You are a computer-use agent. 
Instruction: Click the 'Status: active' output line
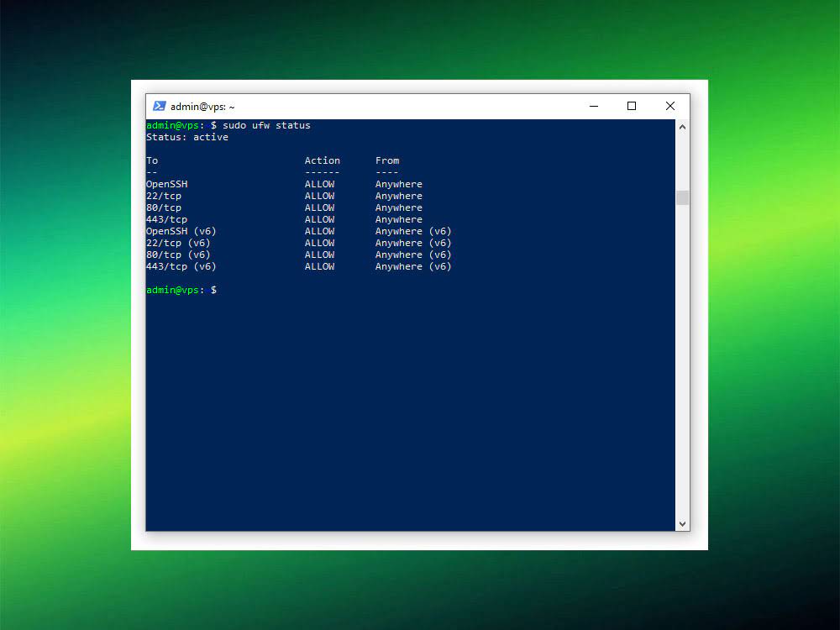187,137
